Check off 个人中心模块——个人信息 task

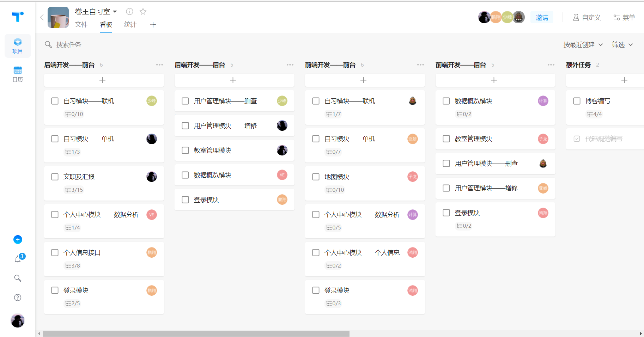pos(316,252)
